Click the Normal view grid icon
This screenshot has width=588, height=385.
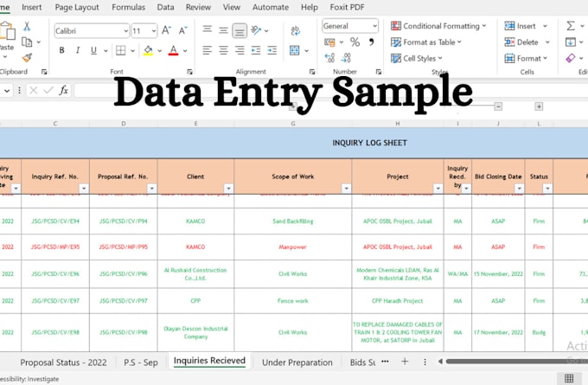tap(569, 378)
